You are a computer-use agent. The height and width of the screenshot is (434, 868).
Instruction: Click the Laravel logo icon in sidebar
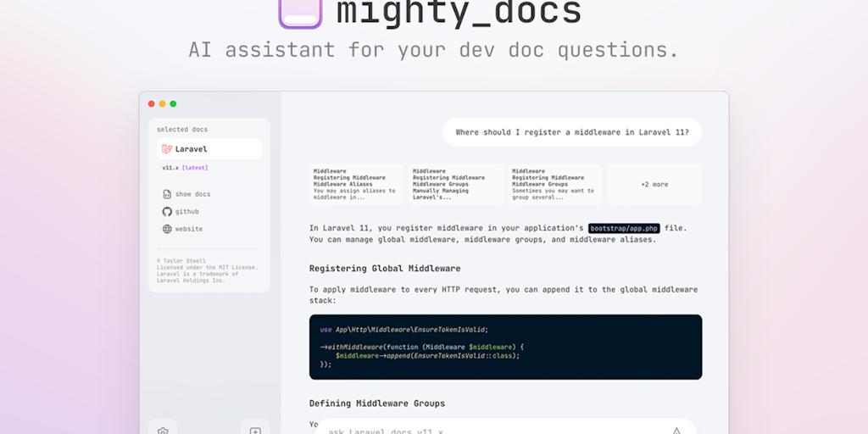(167, 149)
